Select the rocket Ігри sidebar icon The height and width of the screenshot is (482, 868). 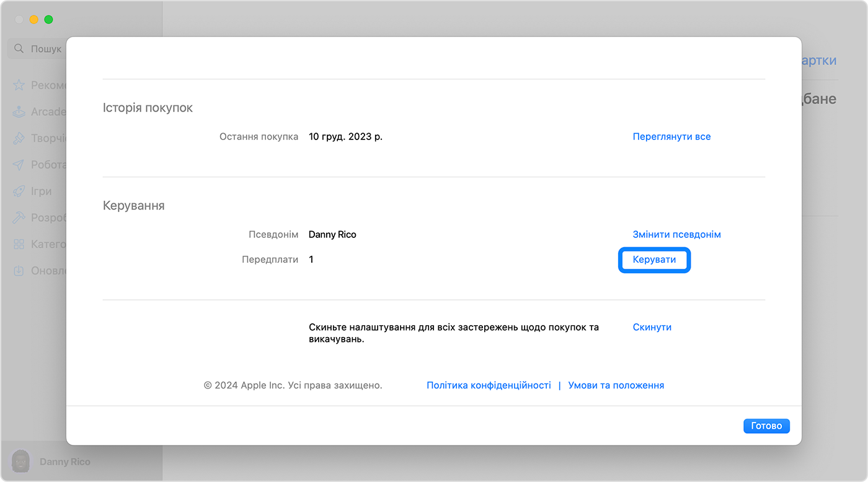pyautogui.click(x=19, y=191)
